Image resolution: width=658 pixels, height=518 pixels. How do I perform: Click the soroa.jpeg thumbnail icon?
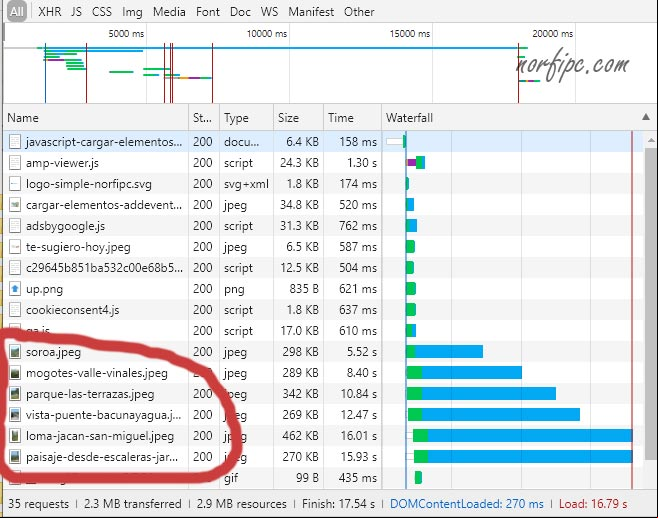pyautogui.click(x=15, y=352)
